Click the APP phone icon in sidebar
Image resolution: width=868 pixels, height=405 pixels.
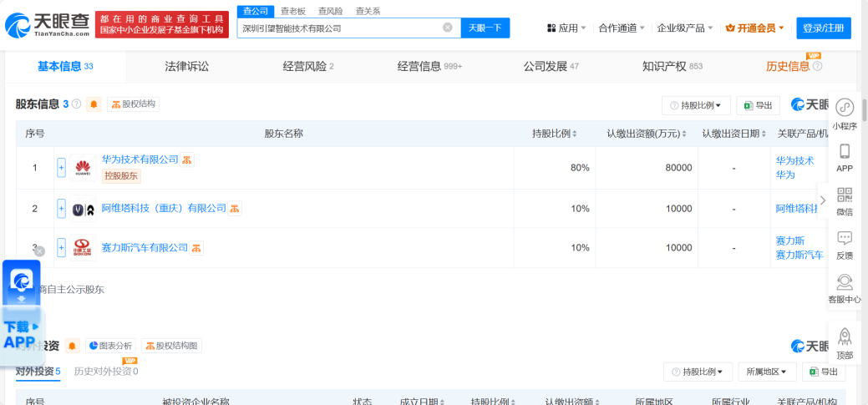[x=844, y=151]
